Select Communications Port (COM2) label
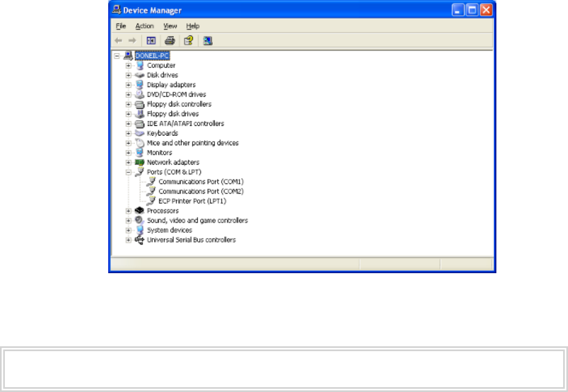The image size is (568, 392). 201,191
